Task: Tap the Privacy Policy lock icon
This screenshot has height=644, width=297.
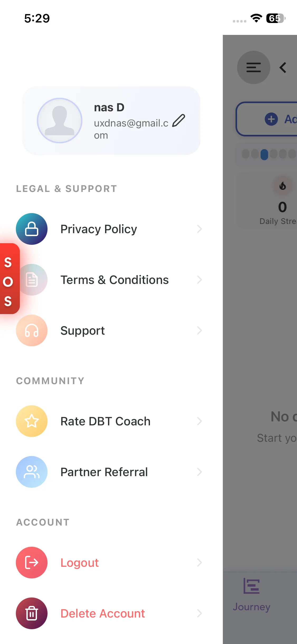Action: pyautogui.click(x=32, y=229)
